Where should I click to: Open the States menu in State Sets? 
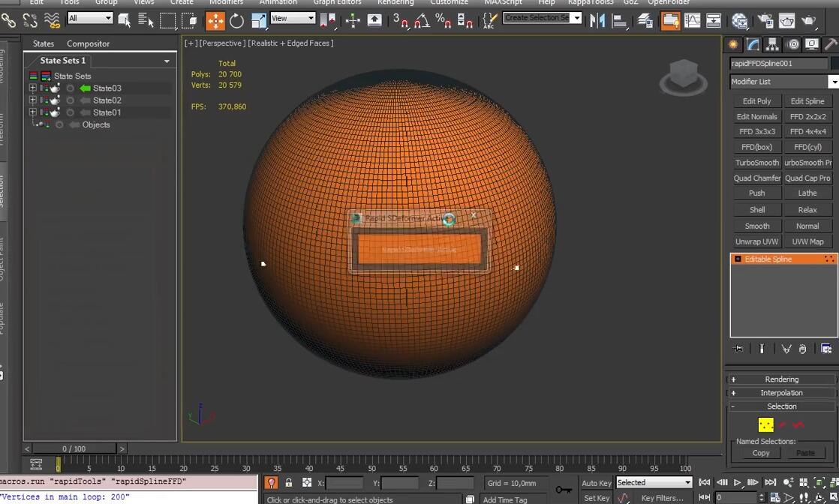(44, 43)
